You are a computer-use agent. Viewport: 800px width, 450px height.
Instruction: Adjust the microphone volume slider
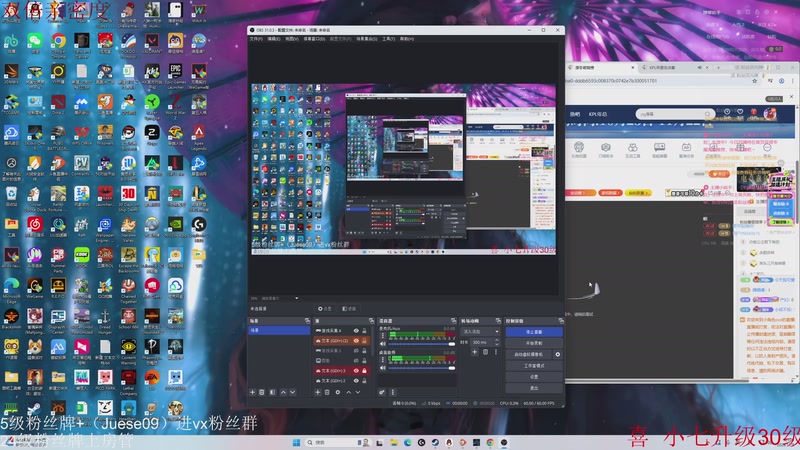click(421, 344)
